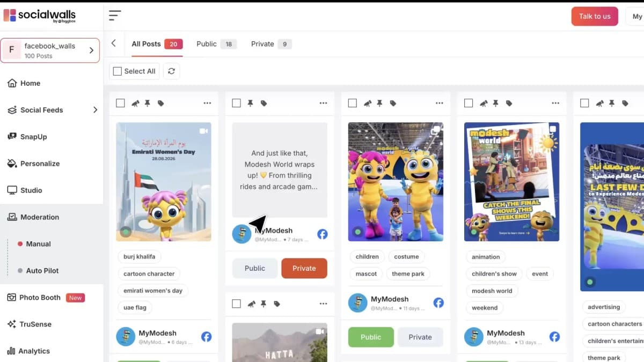
Task: Go back using the left chevron arrow
Action: (x=113, y=43)
